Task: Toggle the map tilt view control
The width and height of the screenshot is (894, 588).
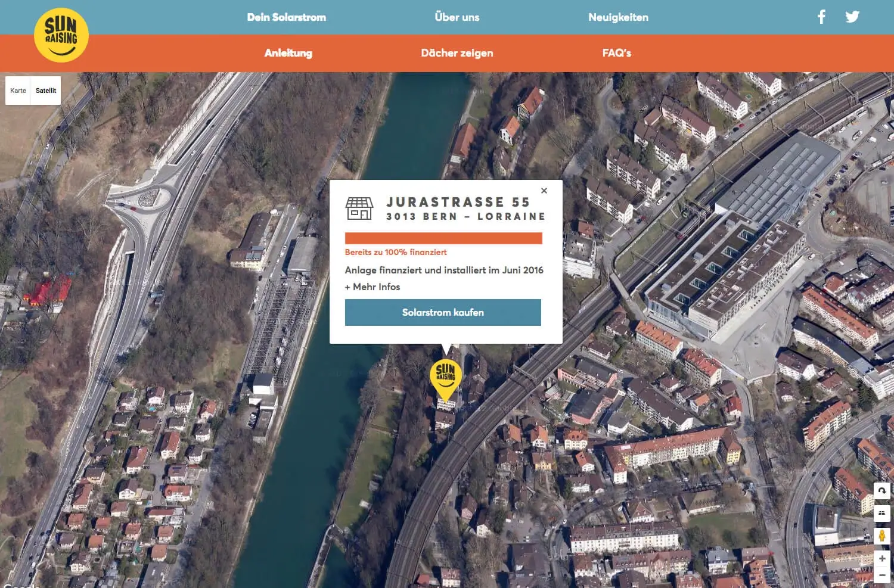Action: pyautogui.click(x=882, y=512)
